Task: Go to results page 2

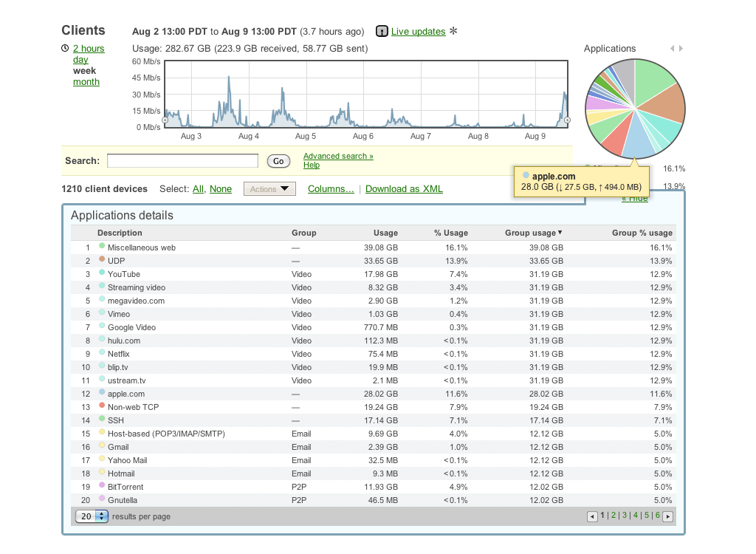Action: click(614, 516)
